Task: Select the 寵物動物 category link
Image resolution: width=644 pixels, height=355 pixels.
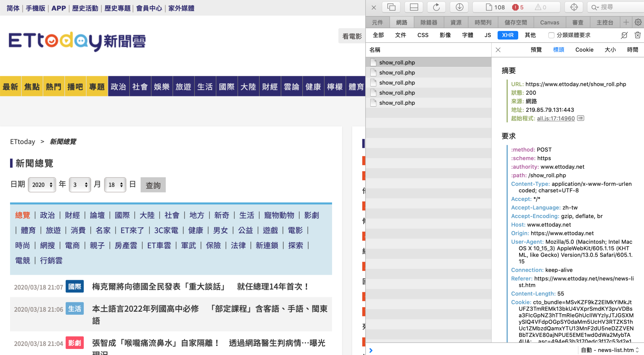Action: [279, 215]
